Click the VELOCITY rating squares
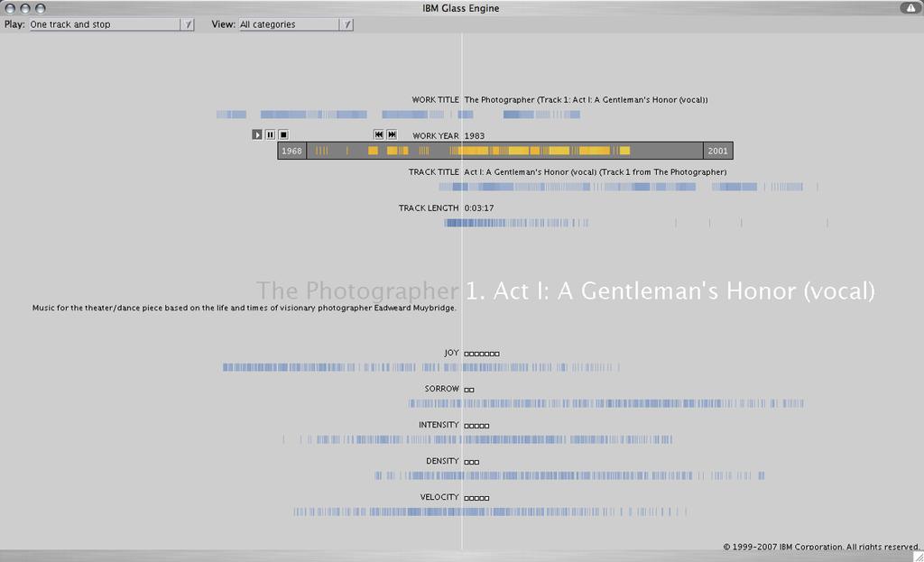 [x=476, y=498]
